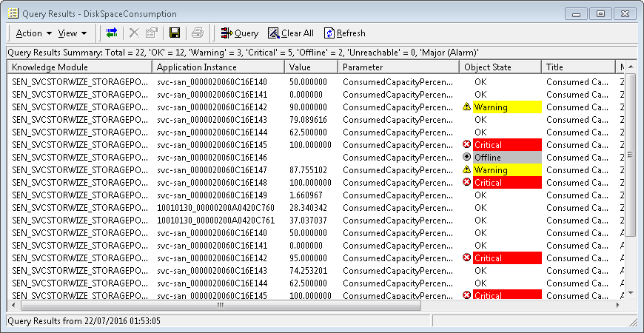Click warning icon in the 90.000000 row
This screenshot has height=333, width=644.
point(466,107)
